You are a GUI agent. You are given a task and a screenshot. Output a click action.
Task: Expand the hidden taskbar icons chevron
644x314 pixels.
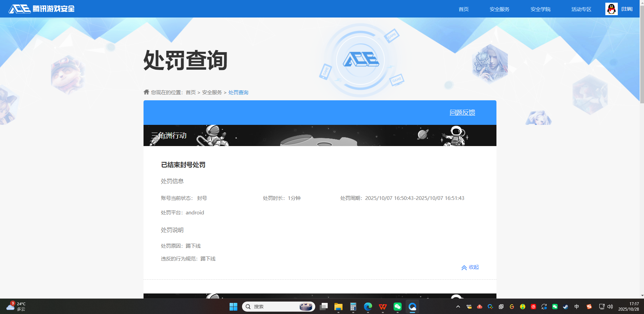[457, 307]
